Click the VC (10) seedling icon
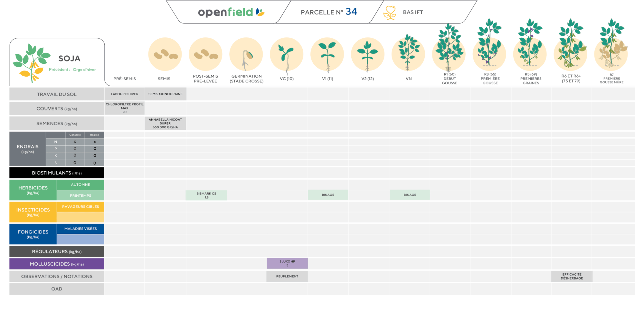Image resolution: width=644 pixels, height=322 pixels. coord(287,54)
